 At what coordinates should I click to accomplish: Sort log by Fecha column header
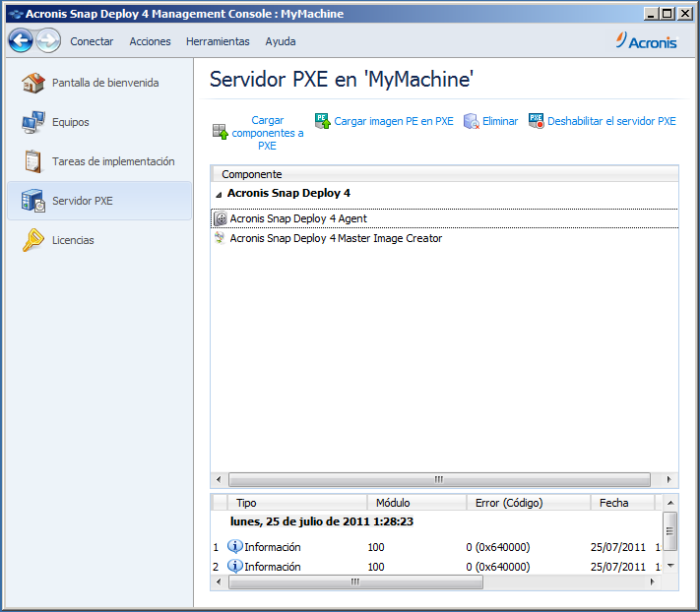623,503
